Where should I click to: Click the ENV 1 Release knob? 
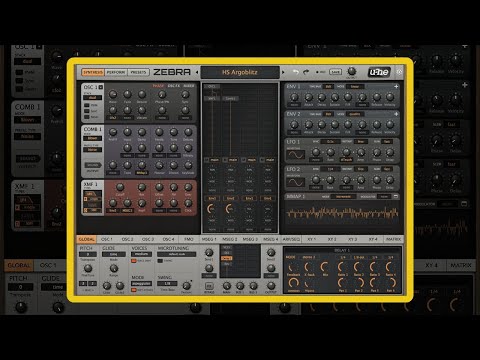pyautogui.click(x=377, y=97)
